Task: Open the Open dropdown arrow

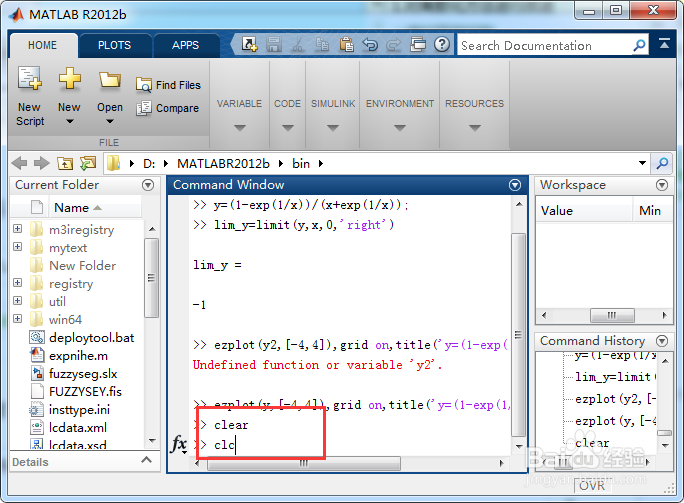Action: point(110,122)
